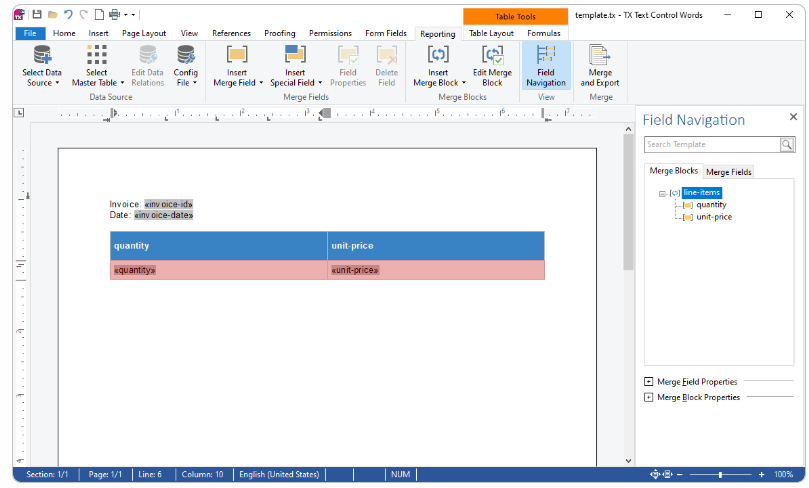
Task: Open the References tab
Action: click(x=231, y=33)
